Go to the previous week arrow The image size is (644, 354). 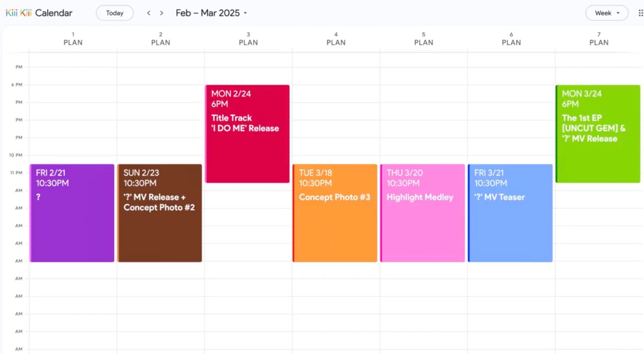click(149, 13)
